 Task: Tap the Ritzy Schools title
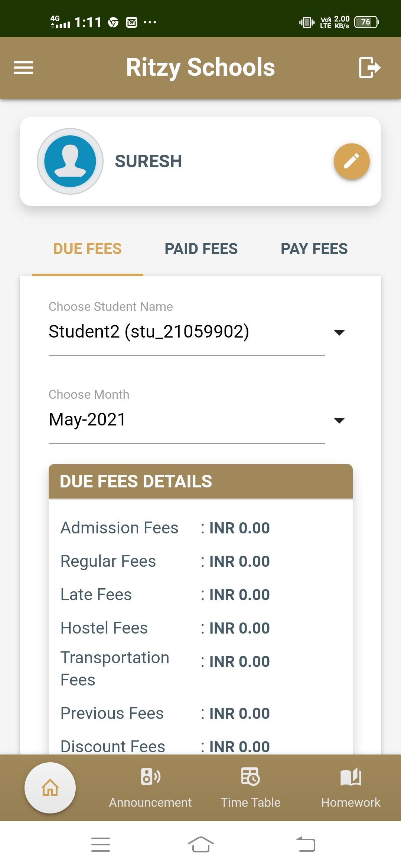[200, 68]
